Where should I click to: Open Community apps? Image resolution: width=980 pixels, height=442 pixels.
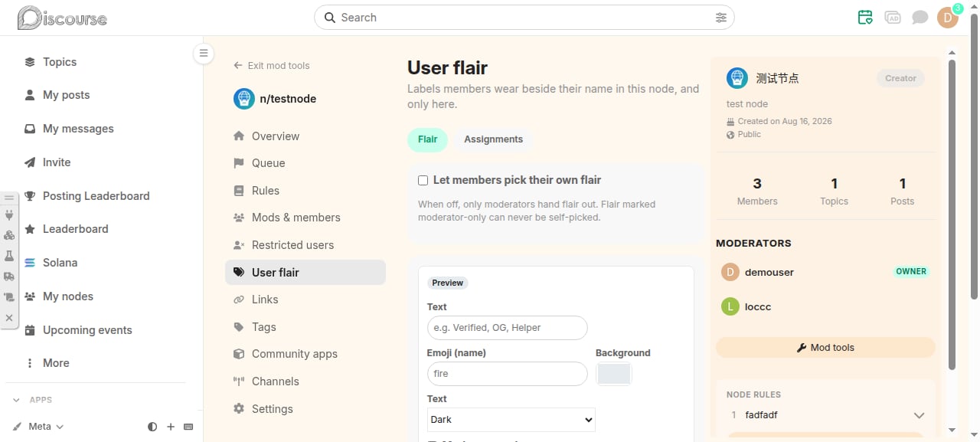tap(305, 354)
